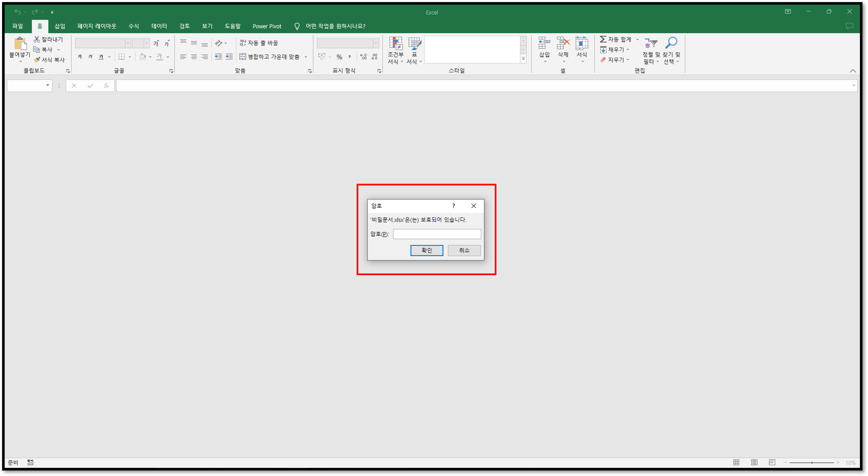Switch to Page Break Preview in status bar
868x476 pixels.
coord(772,462)
